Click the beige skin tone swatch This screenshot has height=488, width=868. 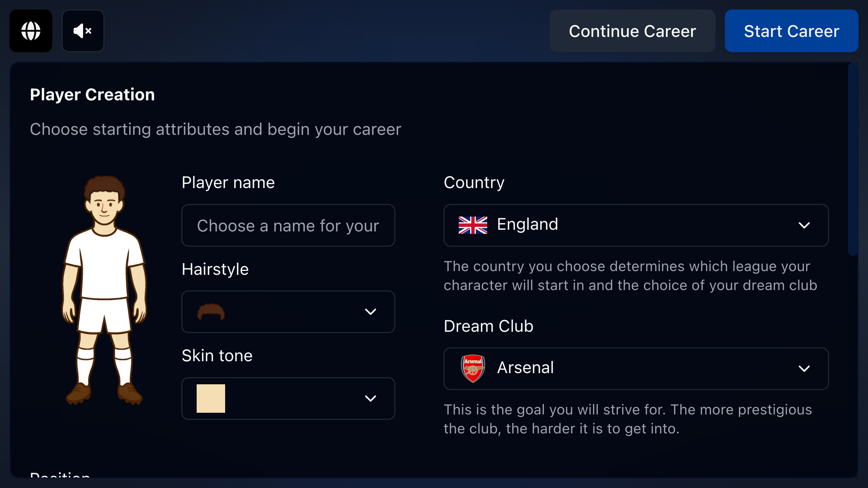211,399
